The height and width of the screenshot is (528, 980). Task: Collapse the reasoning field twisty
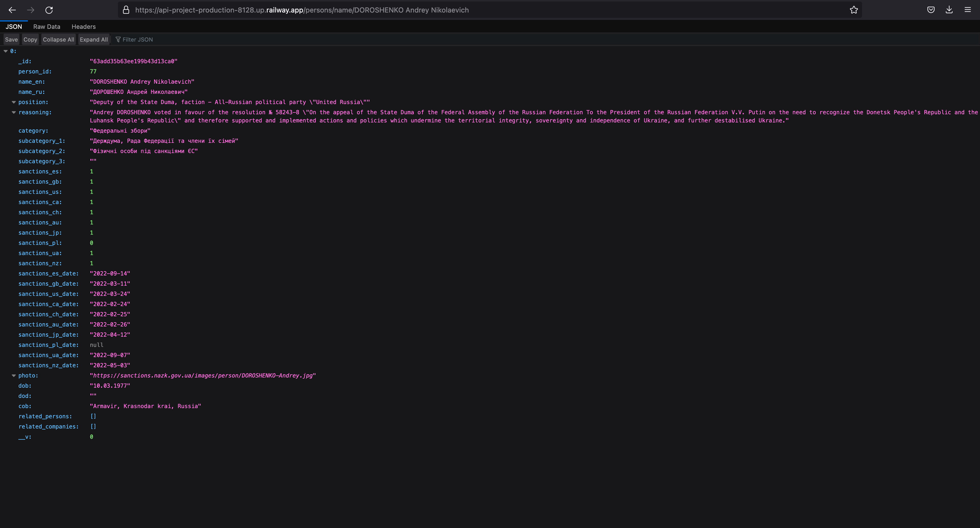[14, 112]
